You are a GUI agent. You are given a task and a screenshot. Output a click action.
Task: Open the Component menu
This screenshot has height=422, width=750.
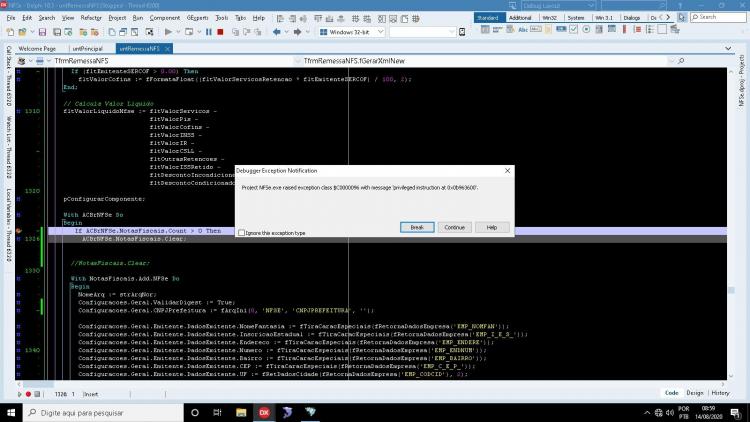165,18
